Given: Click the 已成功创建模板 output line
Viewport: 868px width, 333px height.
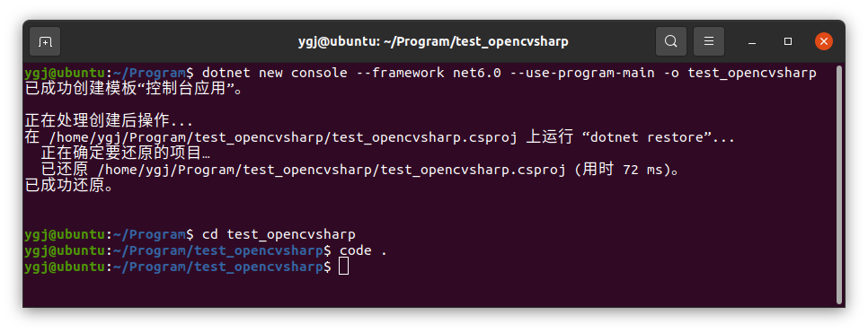Looking at the screenshot, I should (133, 89).
